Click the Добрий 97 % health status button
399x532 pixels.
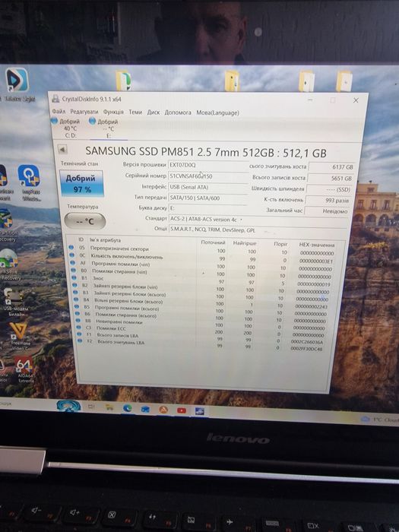pyautogui.click(x=81, y=184)
